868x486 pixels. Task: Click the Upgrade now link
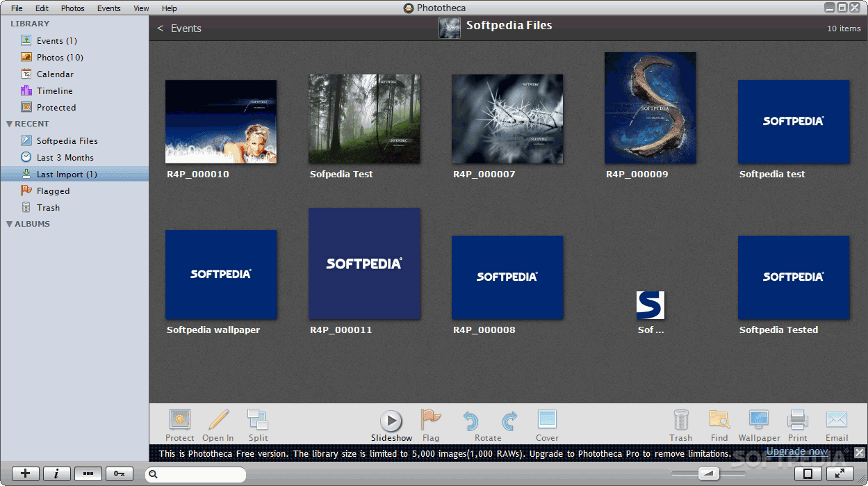click(797, 452)
